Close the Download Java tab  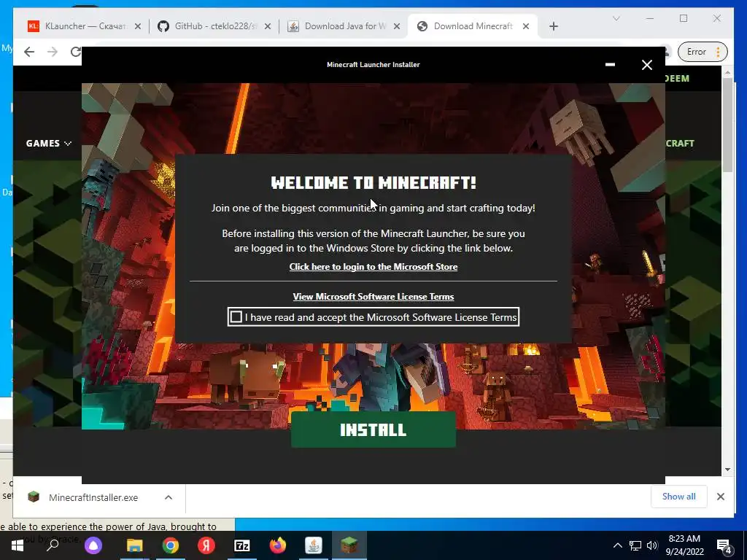click(x=396, y=26)
